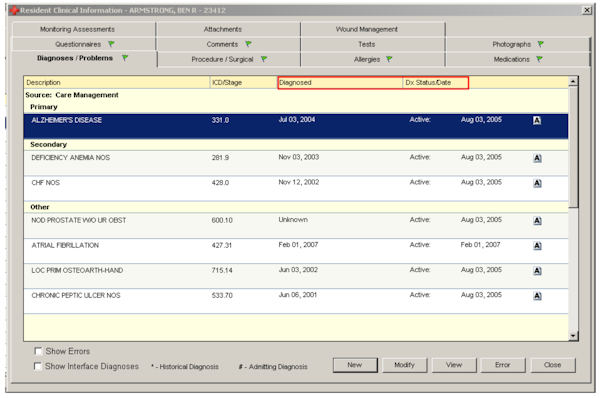This screenshot has width=600, height=398.
Task: Click the green flag on Allergies tab
Action: (x=389, y=59)
